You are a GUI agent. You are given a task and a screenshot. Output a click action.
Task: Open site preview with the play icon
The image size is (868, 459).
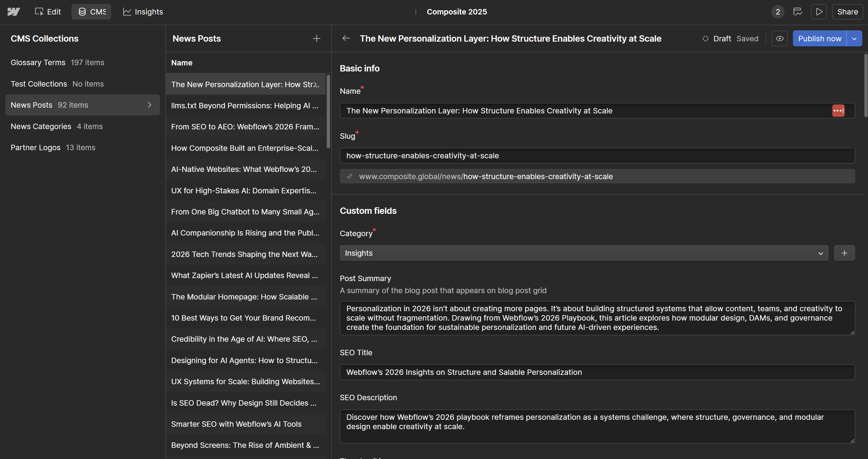(x=819, y=12)
